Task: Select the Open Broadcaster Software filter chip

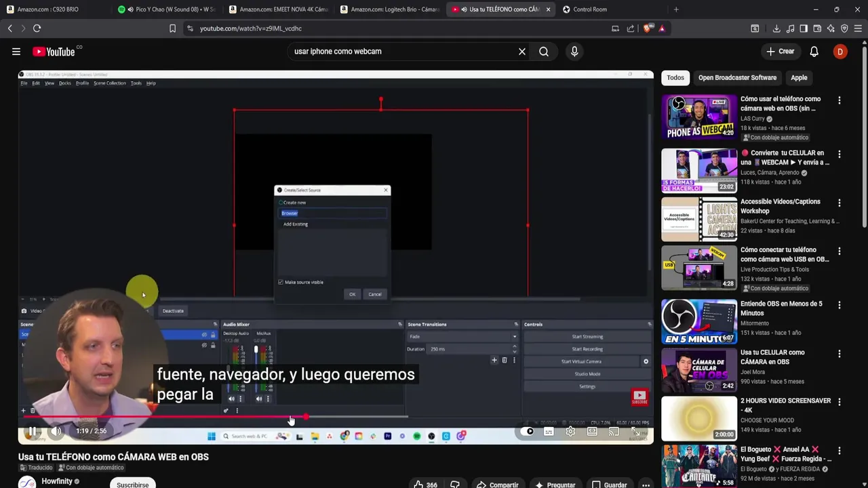Action: 737,78
